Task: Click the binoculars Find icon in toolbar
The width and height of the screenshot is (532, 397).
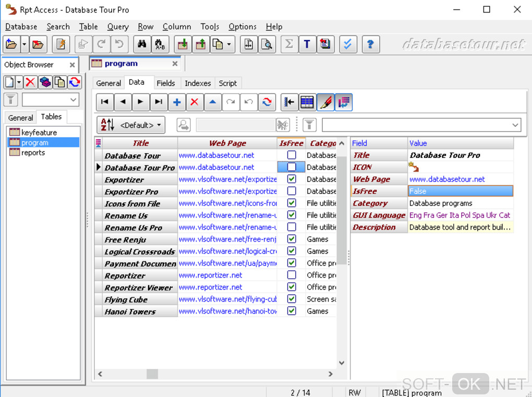Action: point(141,44)
